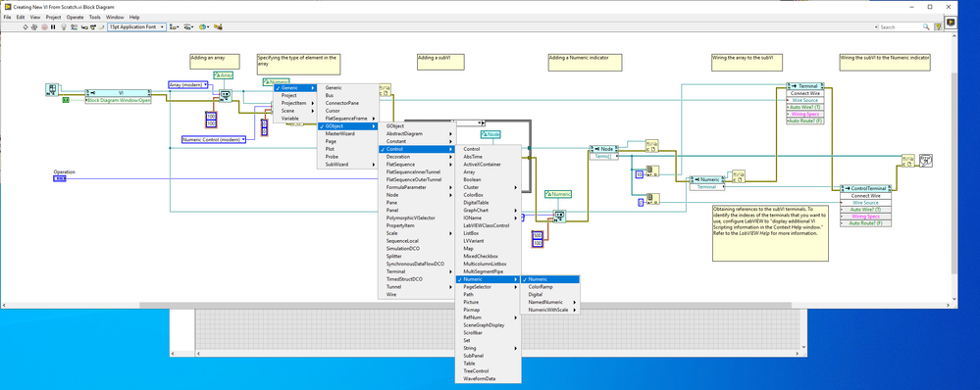Select the Merge Errors node near output

click(907, 161)
